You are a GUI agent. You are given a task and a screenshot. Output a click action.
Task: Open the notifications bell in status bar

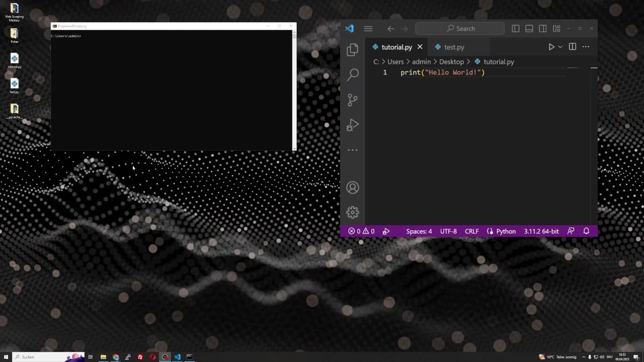pos(586,231)
